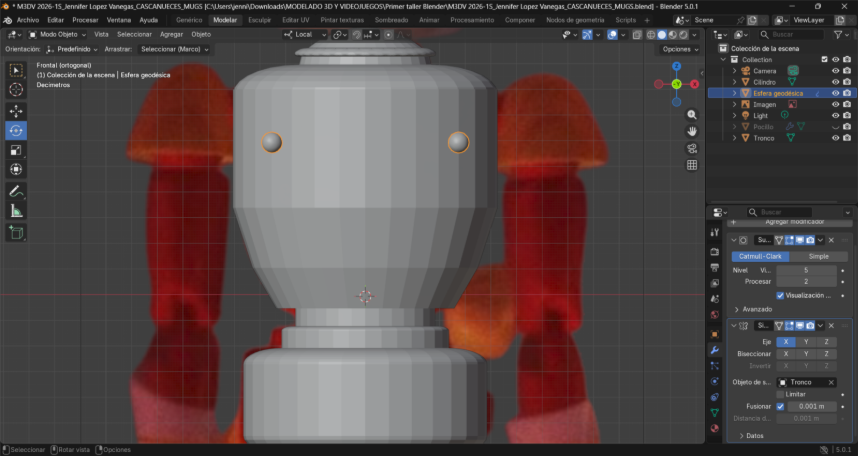Pick the Measure tool
Image resolution: width=858 pixels, height=456 pixels.
(x=16, y=211)
